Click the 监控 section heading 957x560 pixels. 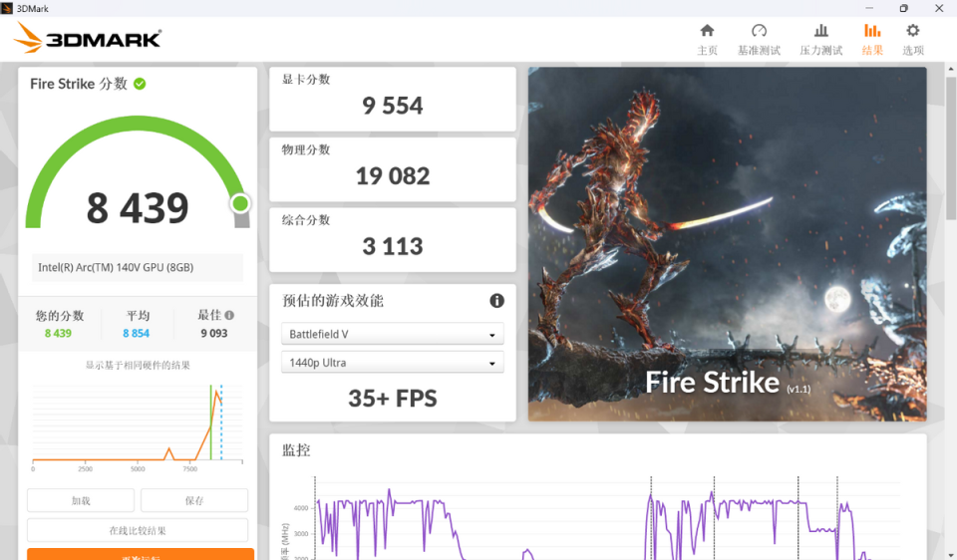(296, 450)
